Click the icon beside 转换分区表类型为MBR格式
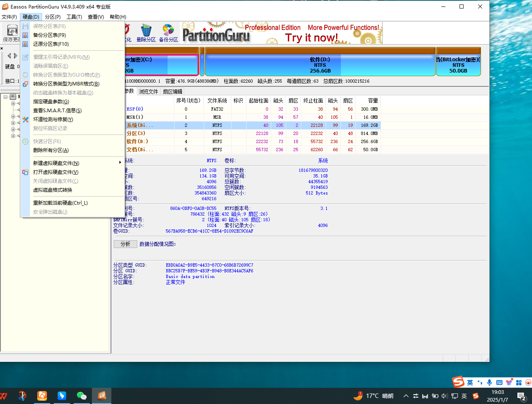Image resolution: width=532 pixels, height=404 pixels. pyautogui.click(x=26, y=84)
